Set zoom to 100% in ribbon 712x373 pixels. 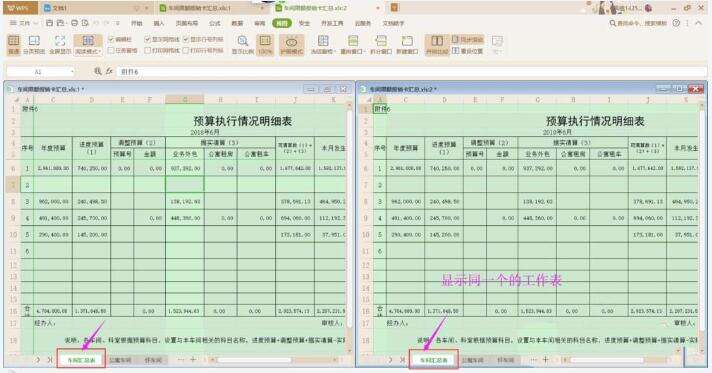click(265, 45)
